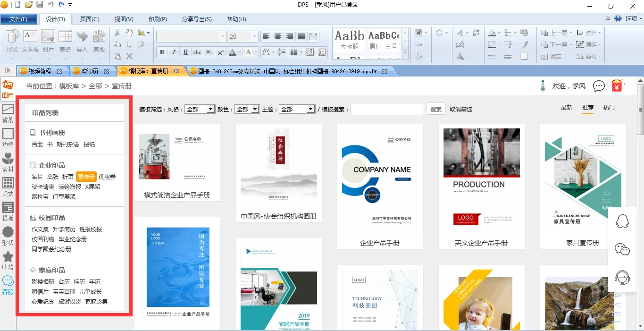Click the scissors cut icon

(117, 33)
